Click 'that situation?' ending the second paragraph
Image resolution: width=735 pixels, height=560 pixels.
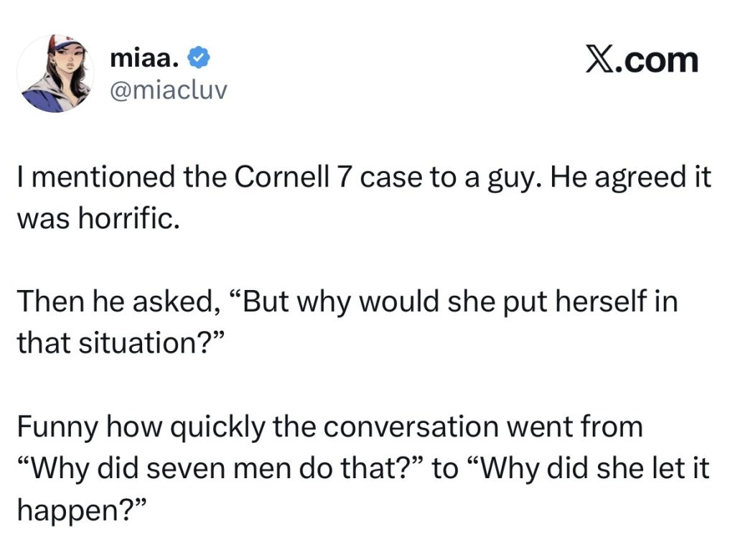click(121, 343)
